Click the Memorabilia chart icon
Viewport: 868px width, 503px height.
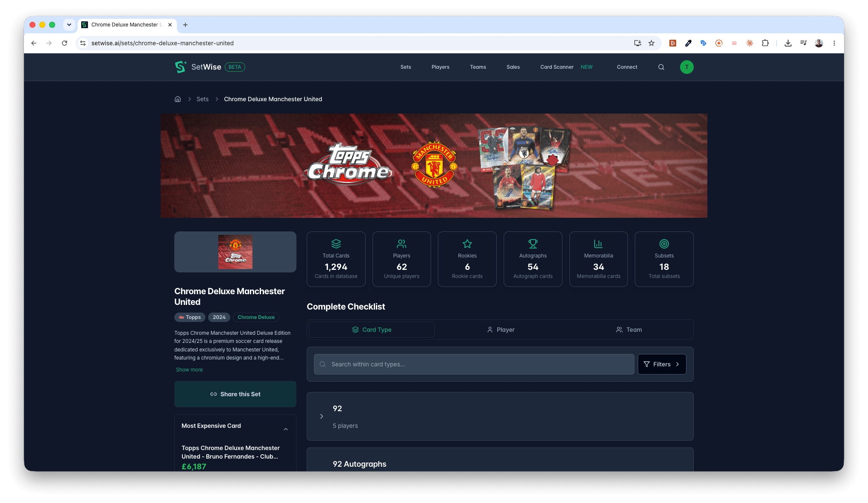pos(598,244)
